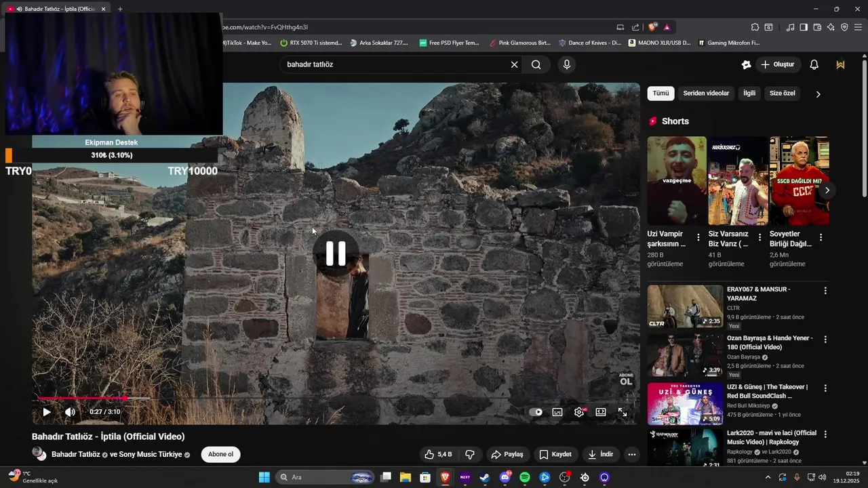Show next Shorts with the arrow
Viewport: 868px width, 488px height.
(x=827, y=190)
